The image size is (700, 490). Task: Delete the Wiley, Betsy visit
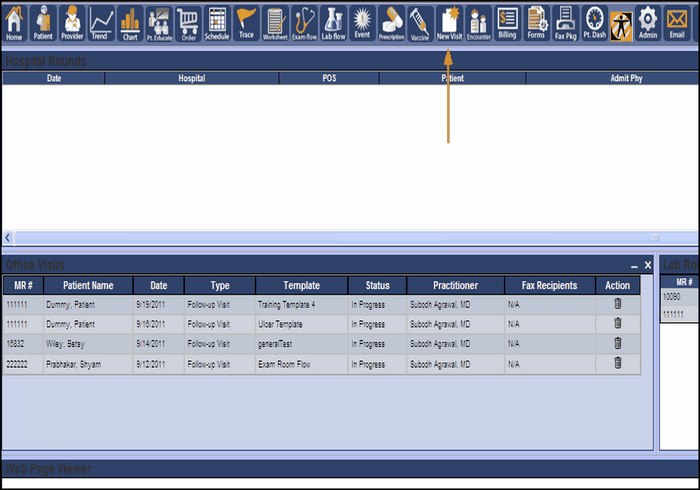618,343
